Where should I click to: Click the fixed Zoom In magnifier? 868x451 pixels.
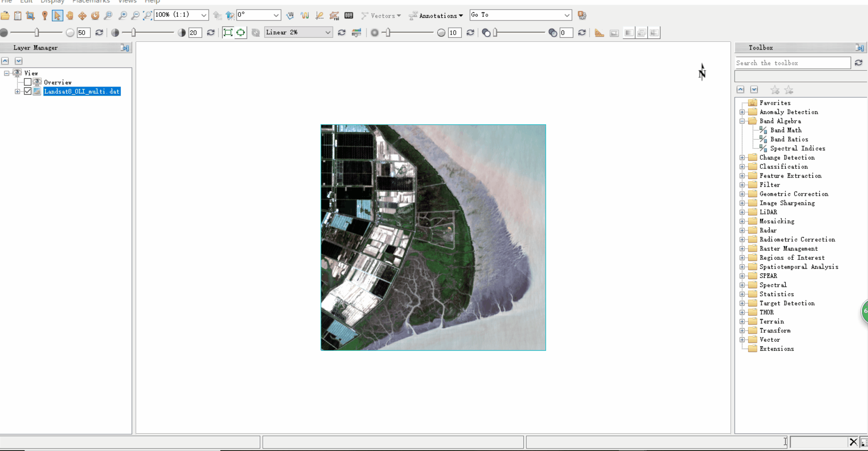pyautogui.click(x=123, y=15)
